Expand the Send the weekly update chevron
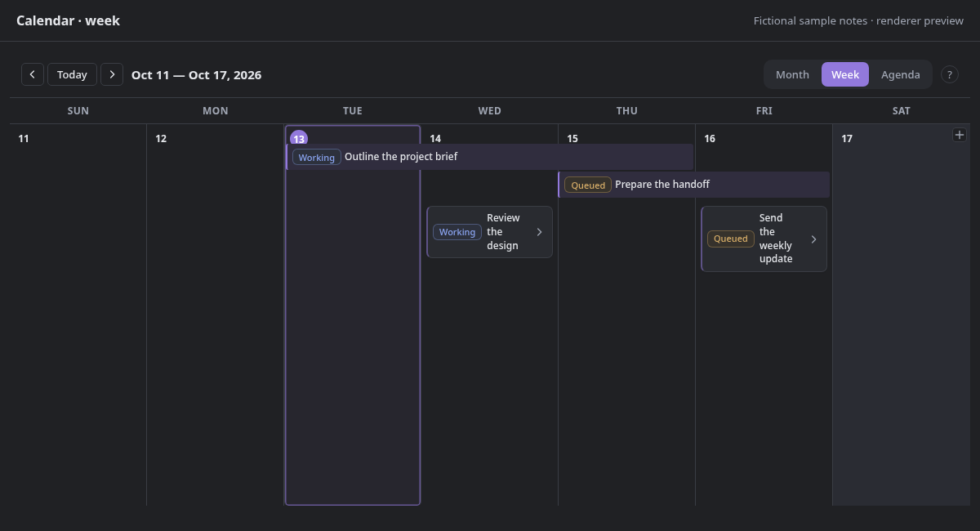The height and width of the screenshot is (531, 980). tap(813, 239)
